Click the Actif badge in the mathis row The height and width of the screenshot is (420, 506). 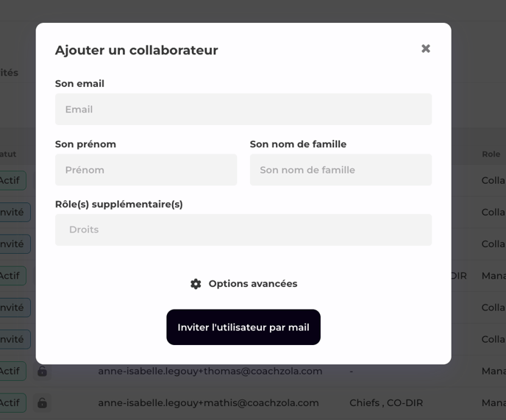click(x=10, y=403)
